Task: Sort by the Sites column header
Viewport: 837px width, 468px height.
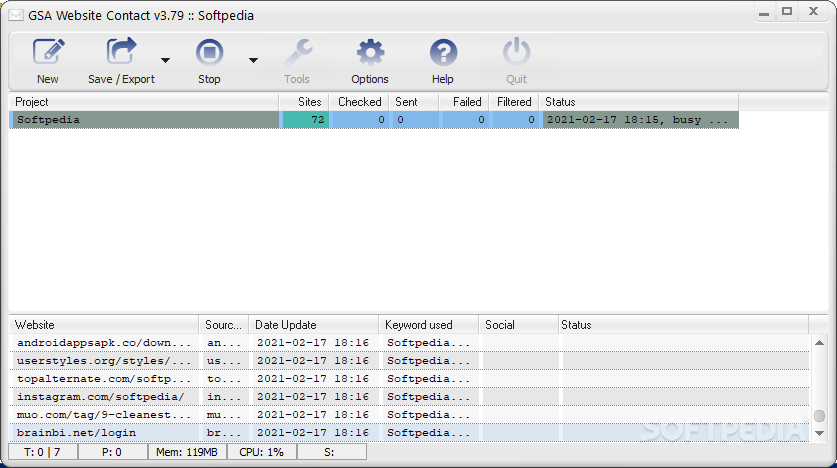Action: click(x=304, y=102)
